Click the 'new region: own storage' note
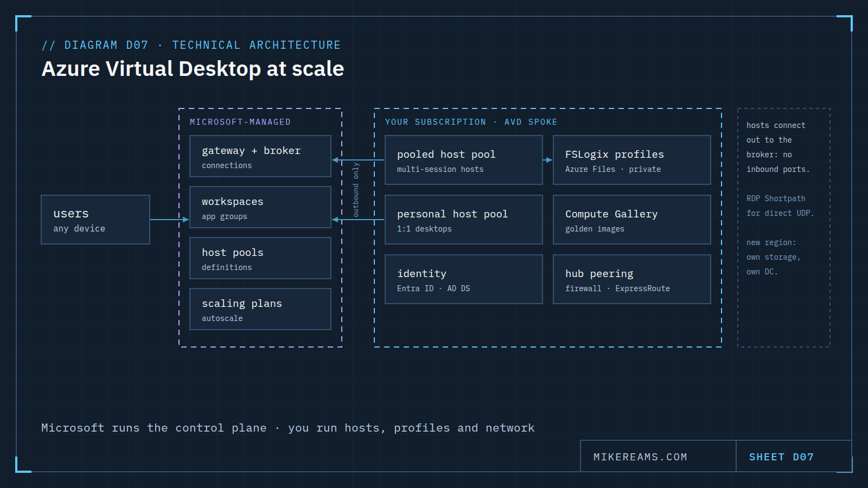This screenshot has height=488, width=868. (774, 257)
